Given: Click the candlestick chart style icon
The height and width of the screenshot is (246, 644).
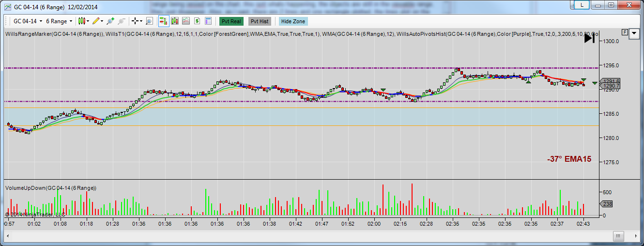Looking at the screenshot, I should (82, 21).
